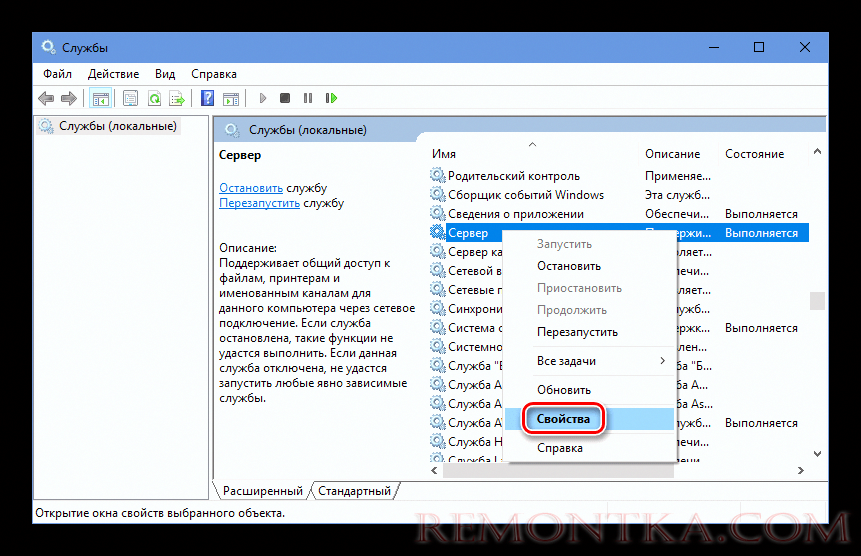861x556 pixels.
Task: Open the Справка menu in menu bar
Action: pos(214,74)
